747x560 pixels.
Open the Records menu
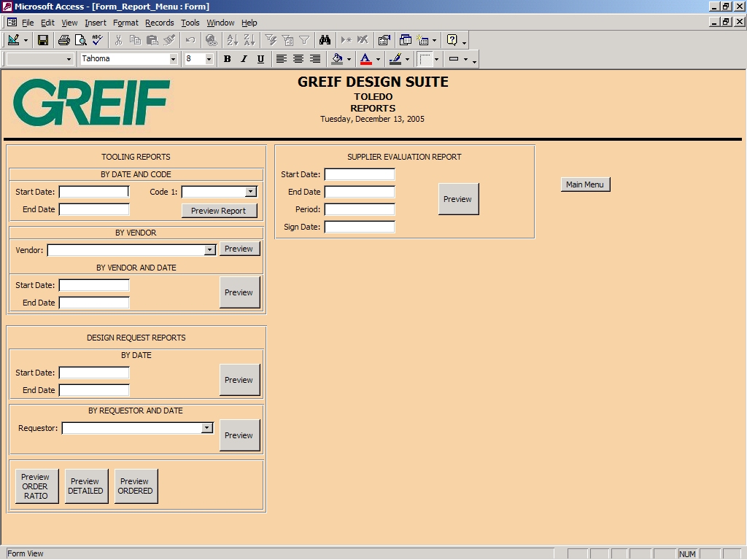click(x=160, y=23)
